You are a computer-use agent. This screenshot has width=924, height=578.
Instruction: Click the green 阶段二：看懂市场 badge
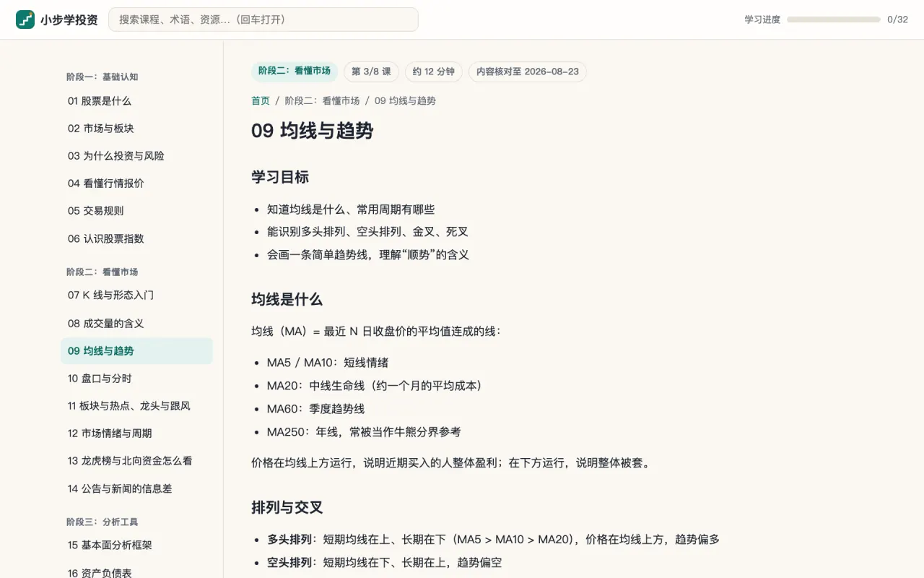tap(295, 72)
